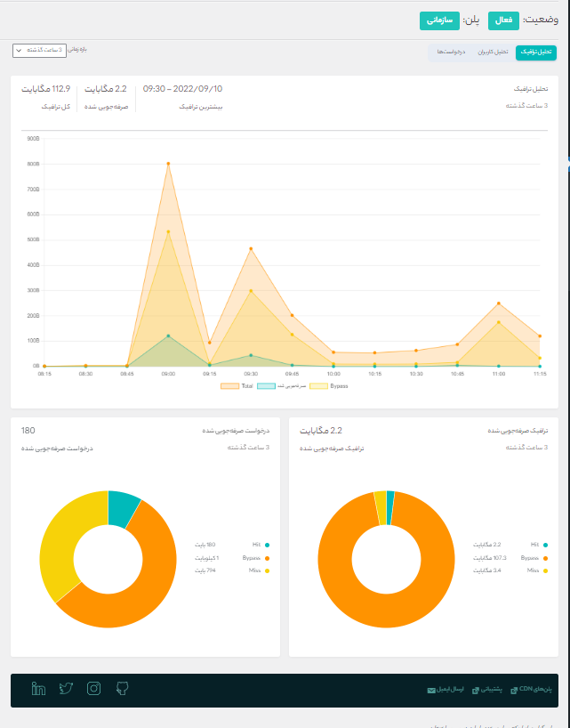570x728 pixels.
Task: Switch to the تحلیل ترافیک tab
Action: tap(536, 53)
